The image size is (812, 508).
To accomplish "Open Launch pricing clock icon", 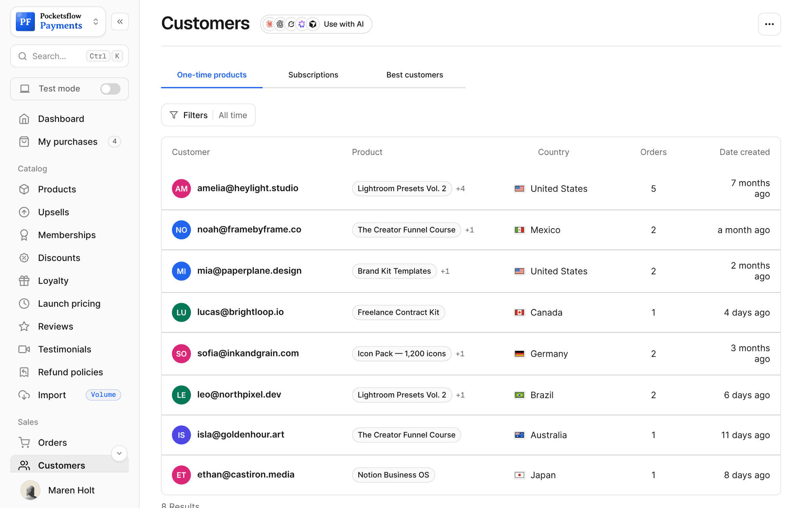I will coord(24,304).
